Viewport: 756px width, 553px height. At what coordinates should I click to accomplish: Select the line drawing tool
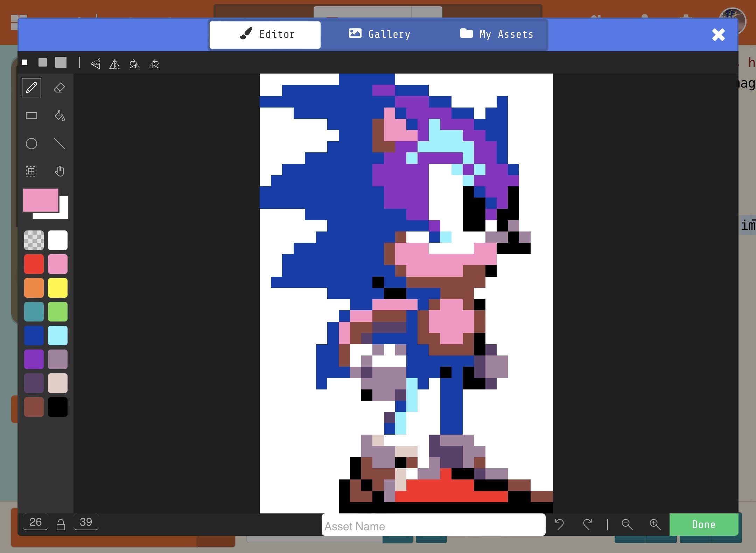click(x=59, y=144)
